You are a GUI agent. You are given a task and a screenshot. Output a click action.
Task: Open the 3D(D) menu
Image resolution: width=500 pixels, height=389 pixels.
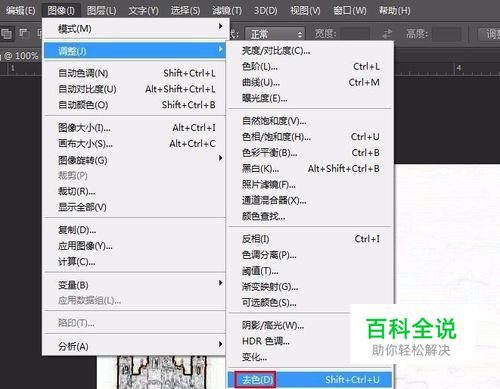point(265,11)
